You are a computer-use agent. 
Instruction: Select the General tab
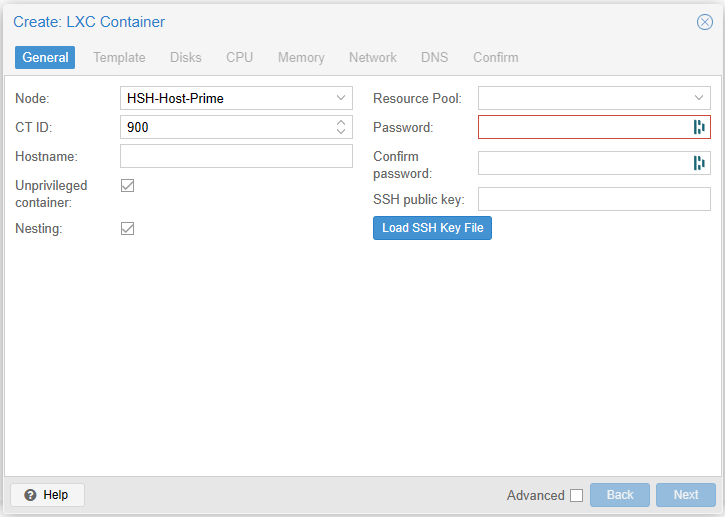45,58
